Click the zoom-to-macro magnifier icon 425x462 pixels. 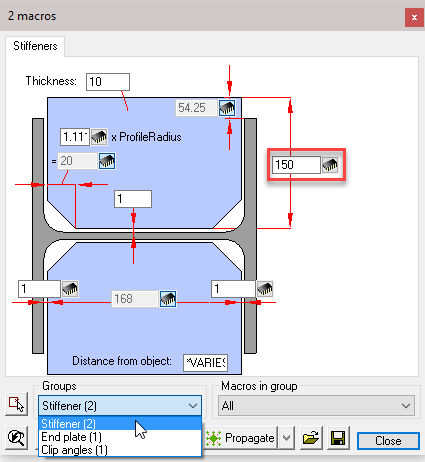click(16, 438)
